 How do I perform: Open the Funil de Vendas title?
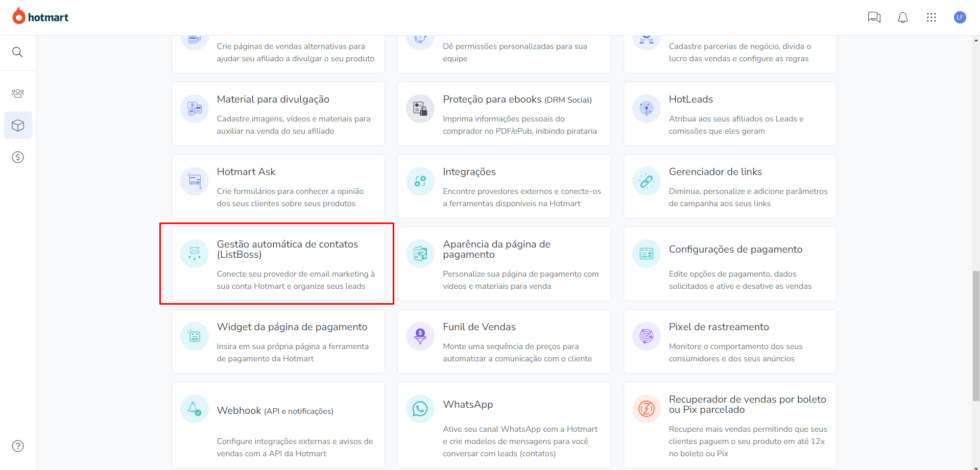480,327
